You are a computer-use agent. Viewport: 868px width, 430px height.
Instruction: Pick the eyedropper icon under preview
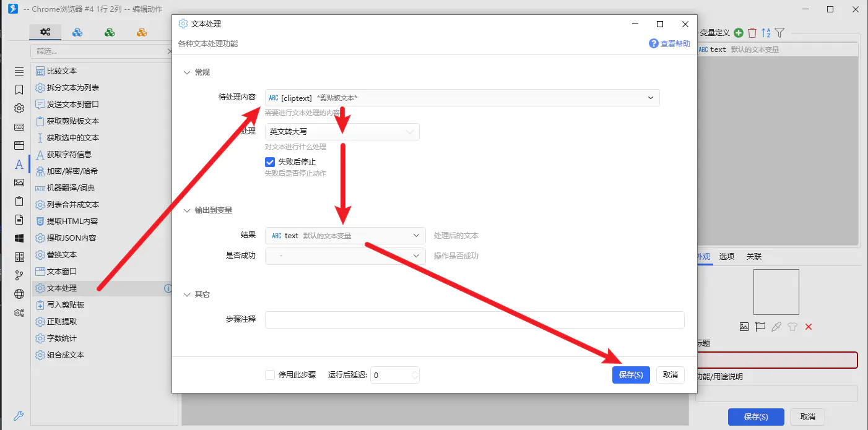click(776, 327)
